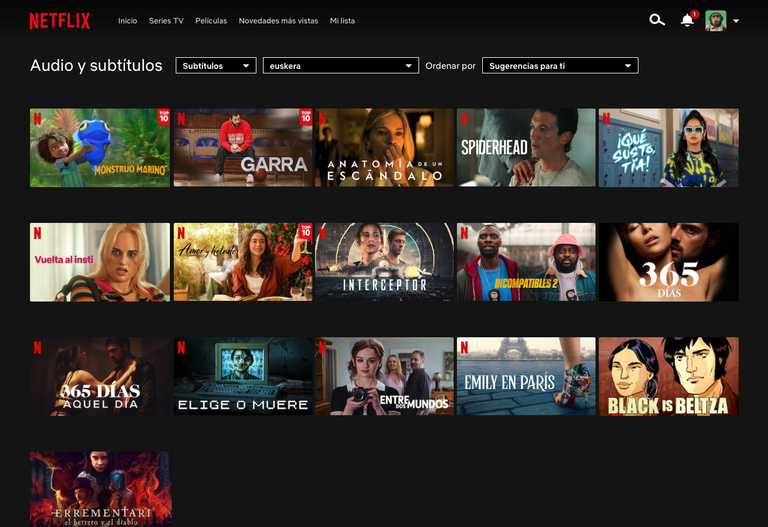The width and height of the screenshot is (768, 527).
Task: Expand the profile menu caret
Action: pyautogui.click(x=736, y=21)
